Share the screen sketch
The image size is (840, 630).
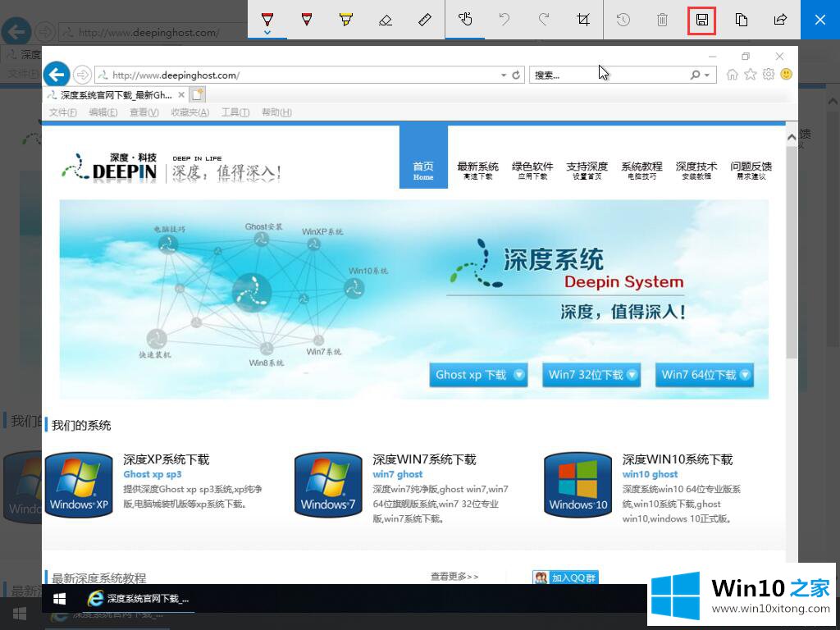click(x=781, y=20)
